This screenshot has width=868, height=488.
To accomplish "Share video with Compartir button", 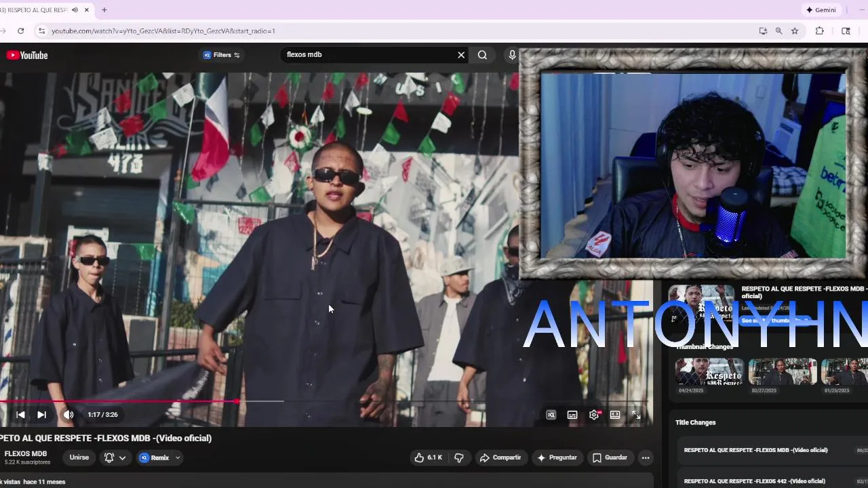I will click(x=500, y=457).
